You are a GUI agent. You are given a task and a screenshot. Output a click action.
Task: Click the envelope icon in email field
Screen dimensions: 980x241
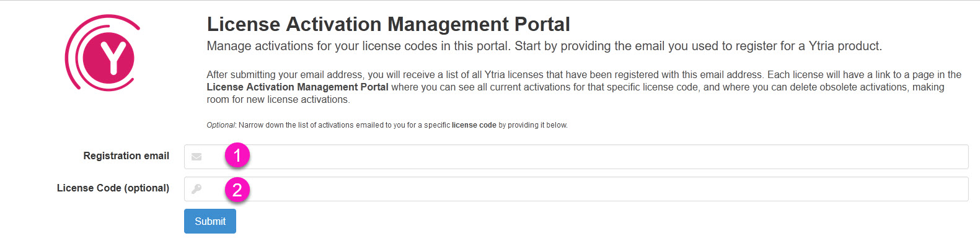pyautogui.click(x=196, y=157)
